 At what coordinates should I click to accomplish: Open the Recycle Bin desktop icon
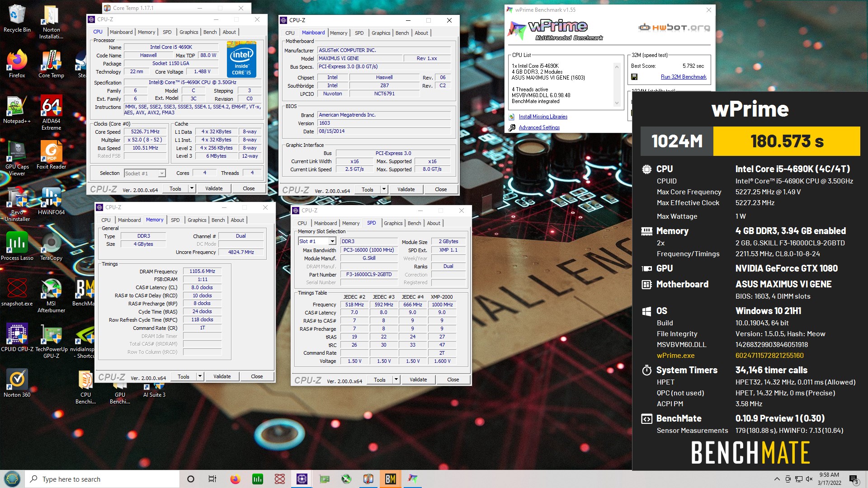17,19
